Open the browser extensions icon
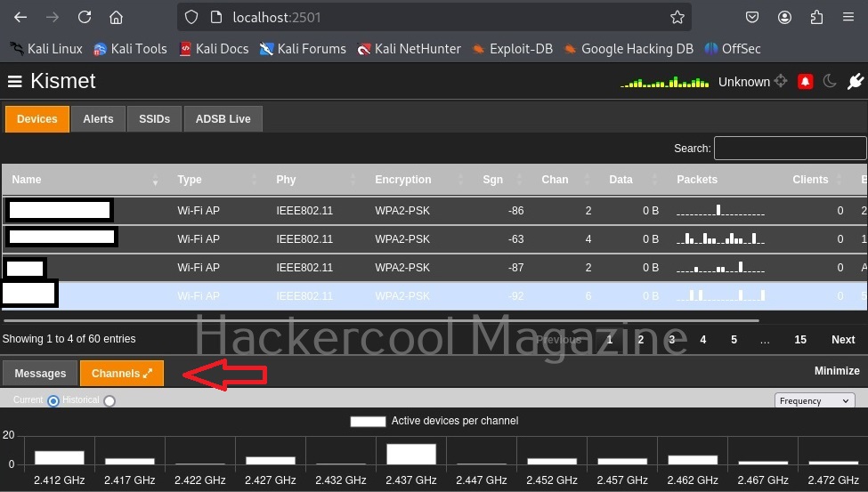The width and height of the screenshot is (868, 492). tap(816, 17)
